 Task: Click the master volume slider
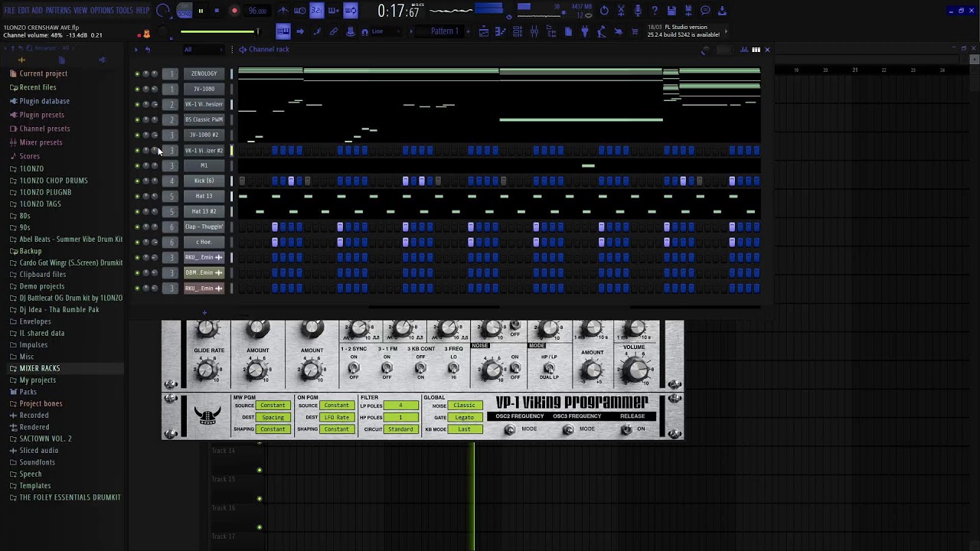(220, 31)
